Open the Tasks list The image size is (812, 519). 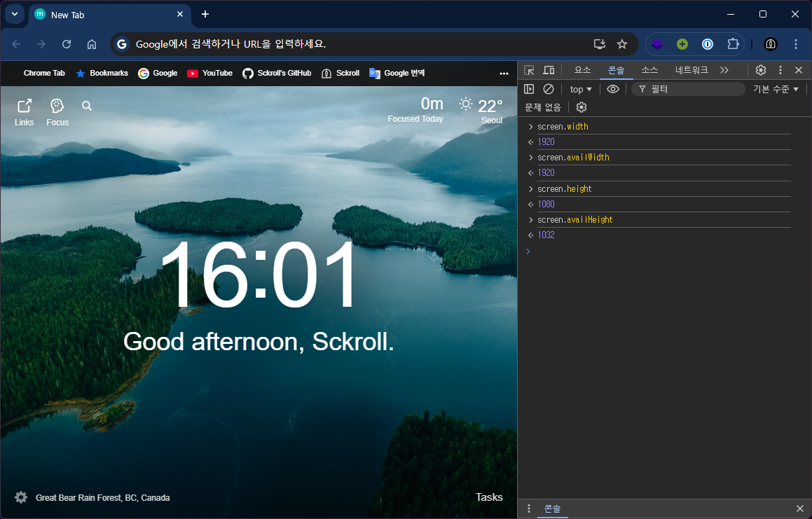pyautogui.click(x=488, y=497)
